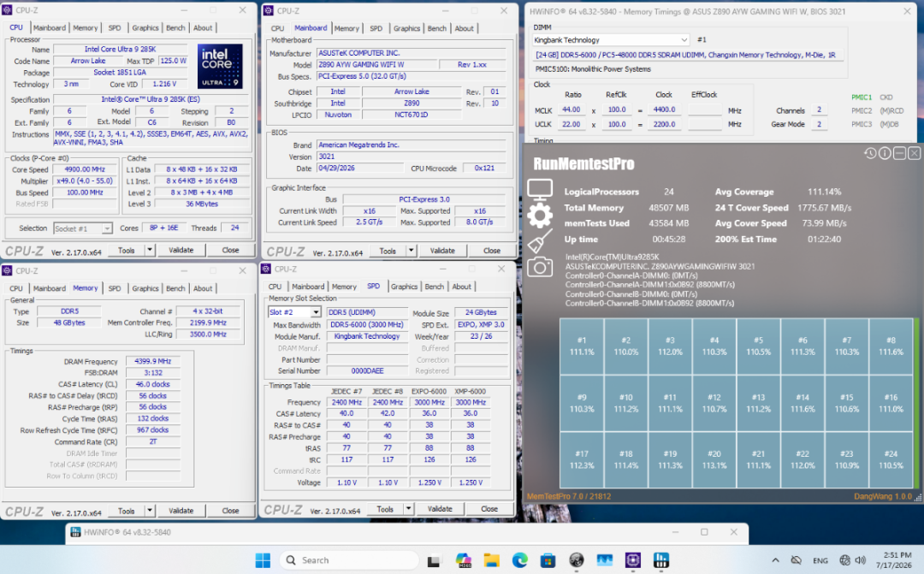
Task: Select memtest cell #12 showing 110.7%
Action: click(714, 403)
